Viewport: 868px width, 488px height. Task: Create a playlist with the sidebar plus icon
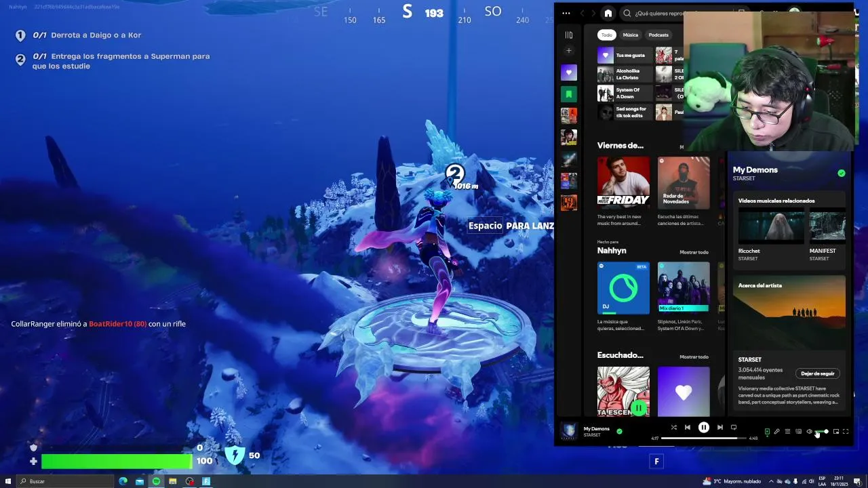click(x=569, y=51)
